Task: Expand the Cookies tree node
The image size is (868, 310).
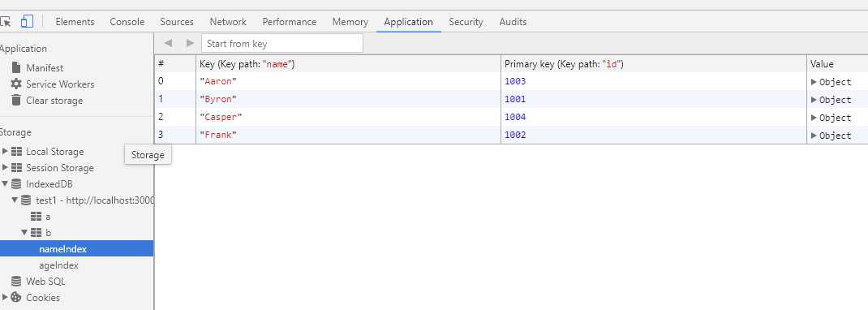Action: click(6, 297)
